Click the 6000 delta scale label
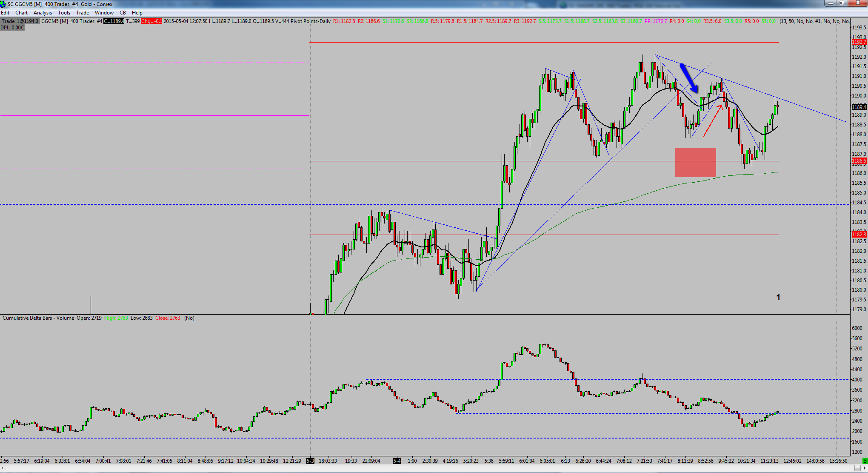 (857, 328)
